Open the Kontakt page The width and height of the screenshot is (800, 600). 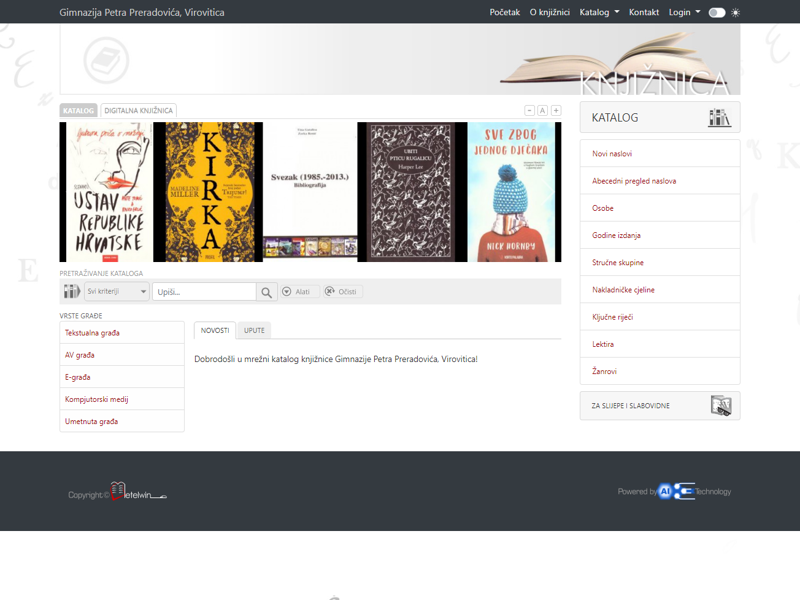(643, 12)
